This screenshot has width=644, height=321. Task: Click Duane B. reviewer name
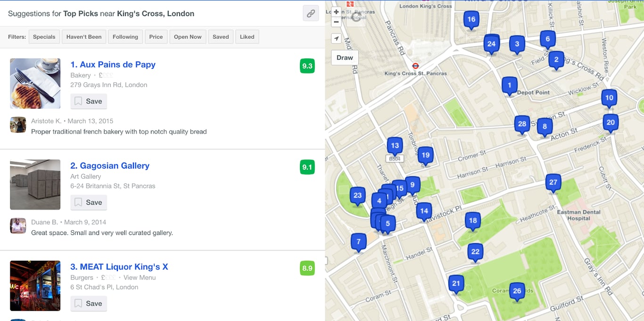[45, 222]
